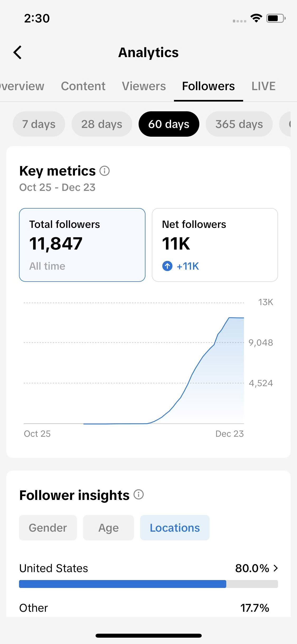Show Age follower insights
This screenshot has width=297, height=644.
coord(108,528)
